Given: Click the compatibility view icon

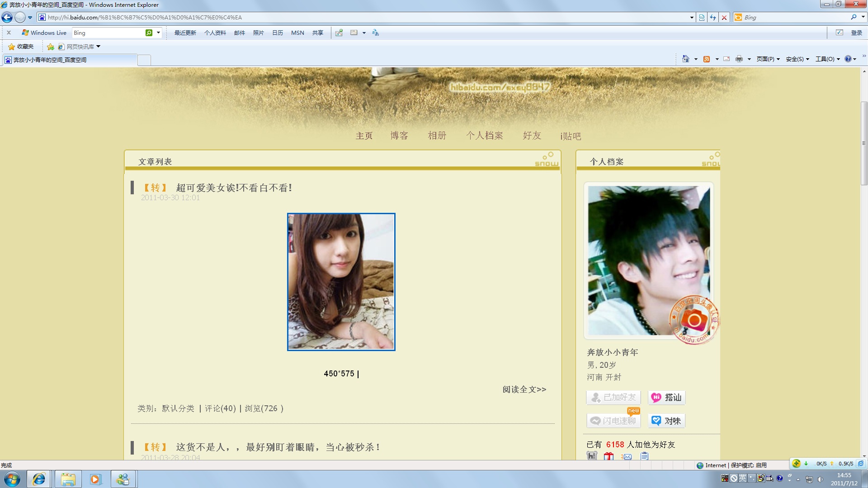Looking at the screenshot, I should [702, 18].
